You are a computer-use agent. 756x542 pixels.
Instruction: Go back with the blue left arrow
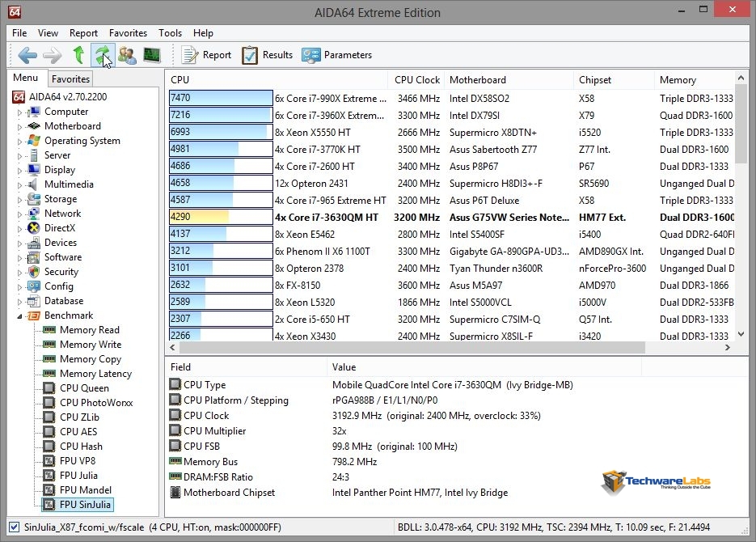point(27,55)
